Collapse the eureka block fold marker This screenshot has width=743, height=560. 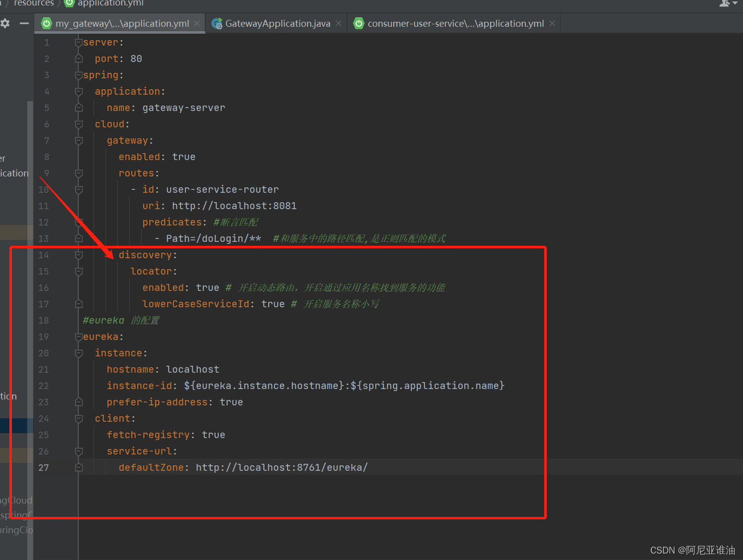pos(78,337)
